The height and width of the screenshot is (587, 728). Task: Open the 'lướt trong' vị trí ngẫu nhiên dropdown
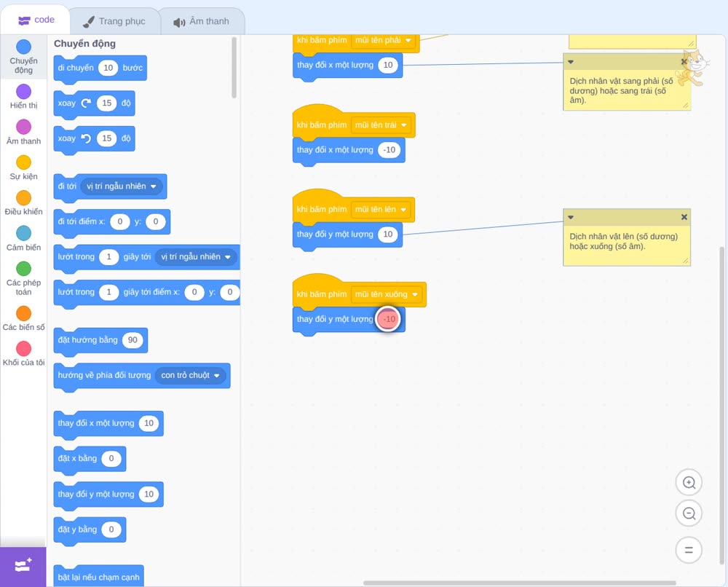tap(195, 257)
